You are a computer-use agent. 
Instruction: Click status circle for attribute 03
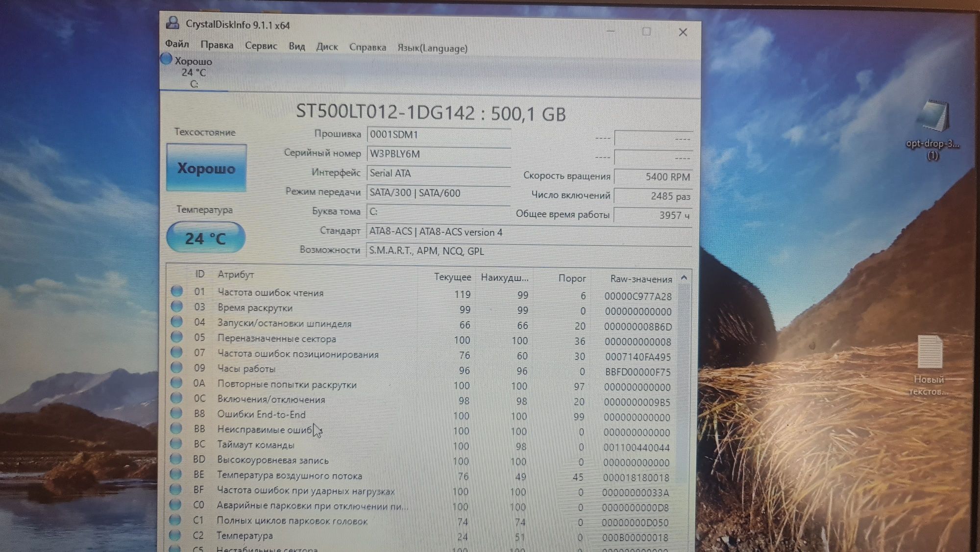176,306
